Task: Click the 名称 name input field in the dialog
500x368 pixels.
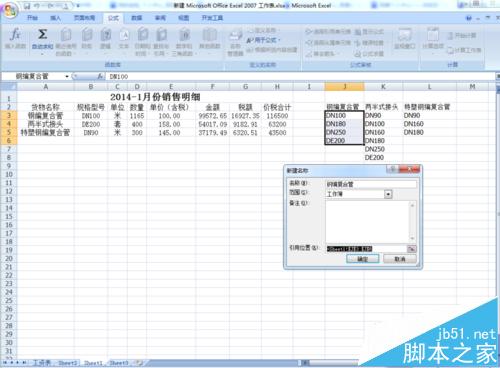Action: click(x=371, y=184)
